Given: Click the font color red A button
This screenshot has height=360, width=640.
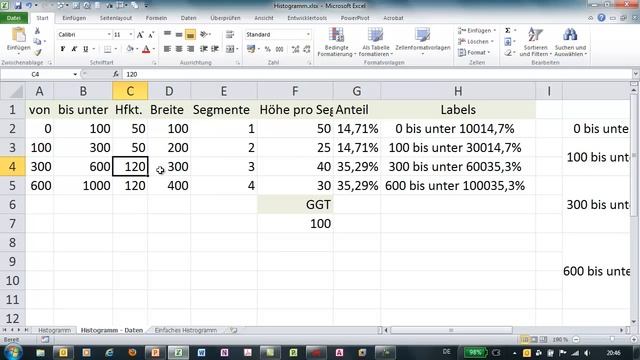Looking at the screenshot, I should tap(146, 49).
